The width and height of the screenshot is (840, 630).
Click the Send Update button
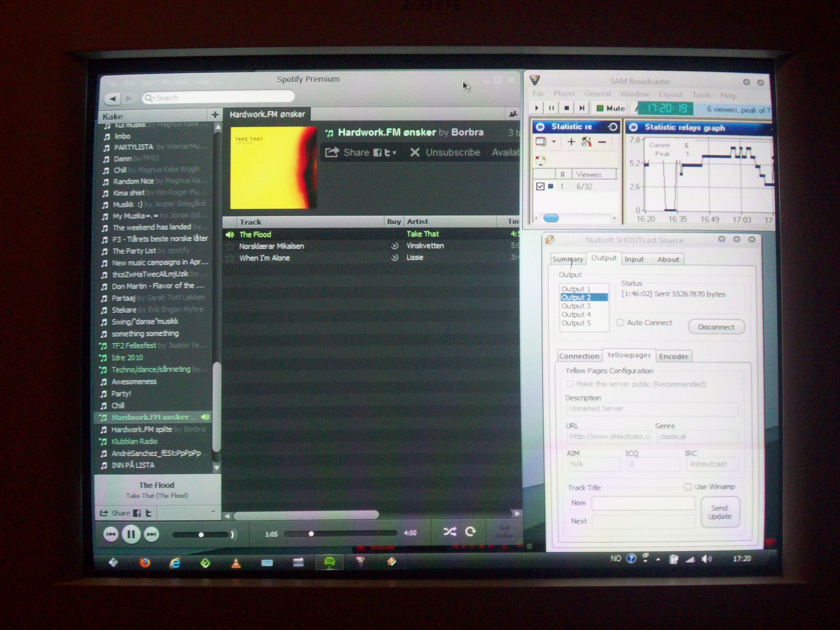[x=720, y=512]
